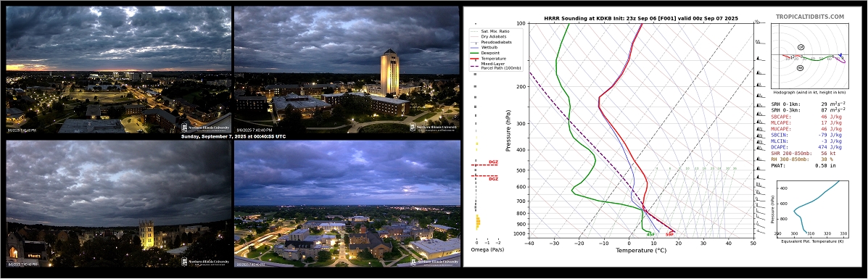Click the 'HRRR Sounding at KDKB' title
Screen dimensions: 868x279
641,18
